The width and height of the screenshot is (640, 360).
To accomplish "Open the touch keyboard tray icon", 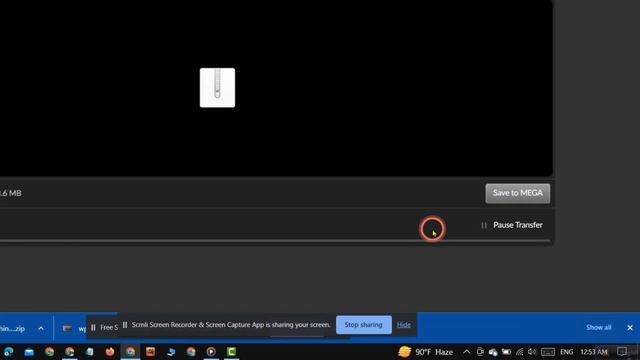I will coord(548,352).
